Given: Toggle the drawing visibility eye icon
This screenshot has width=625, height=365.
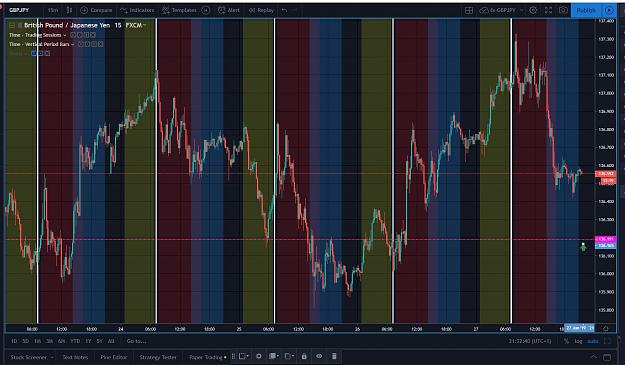Looking at the screenshot, I should click(319, 356).
